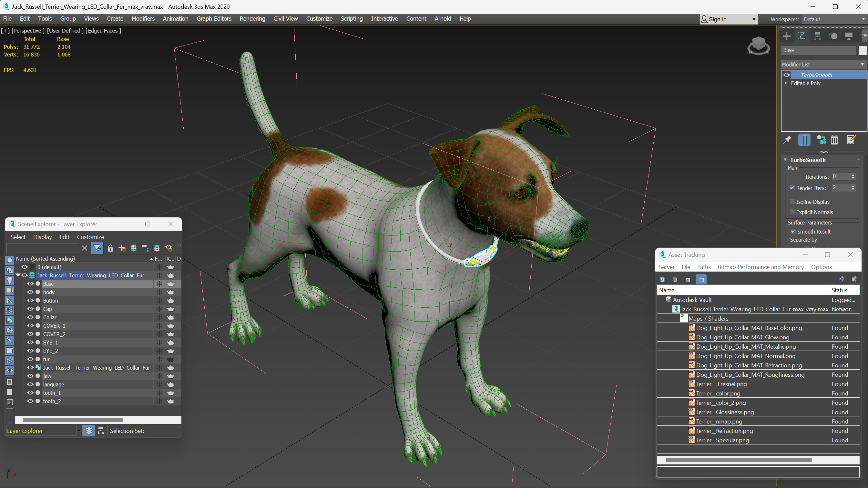
Task: Hide the 0 (default) layer eye icon
Action: pos(24,267)
